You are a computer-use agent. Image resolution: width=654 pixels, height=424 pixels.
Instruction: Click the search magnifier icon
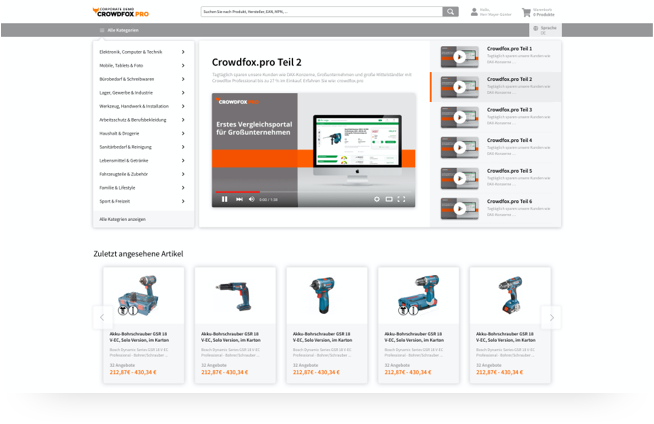450,12
